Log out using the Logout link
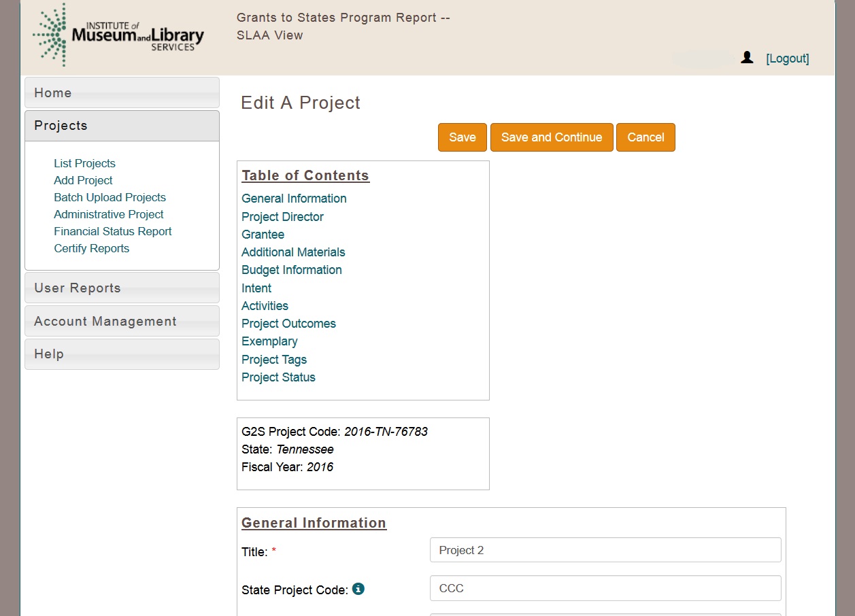Viewport: 855px width, 616px height. (x=788, y=58)
